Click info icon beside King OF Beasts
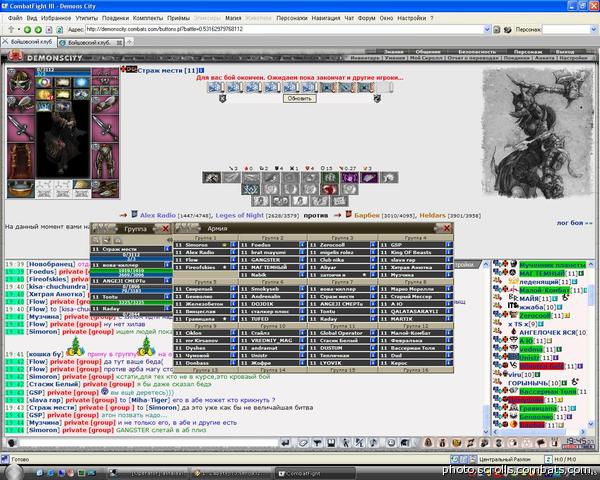This screenshot has height=480, width=600. pos(448,252)
